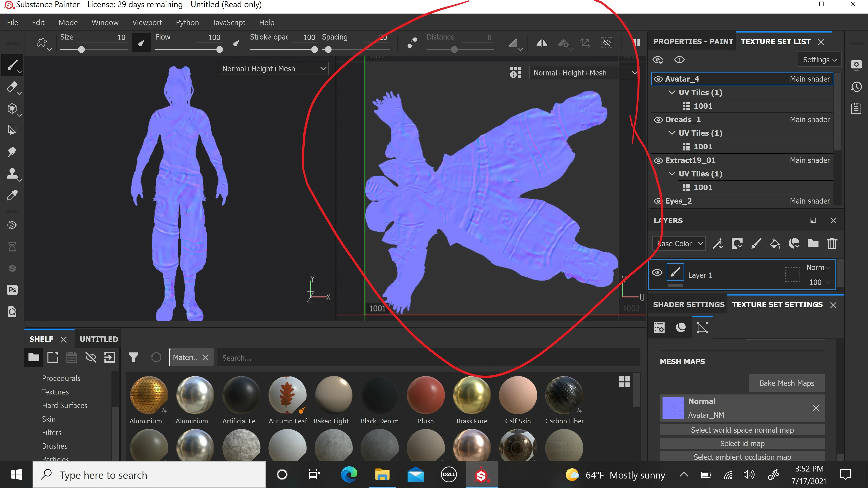
Task: Select the Paint brush tool
Action: 12,65
